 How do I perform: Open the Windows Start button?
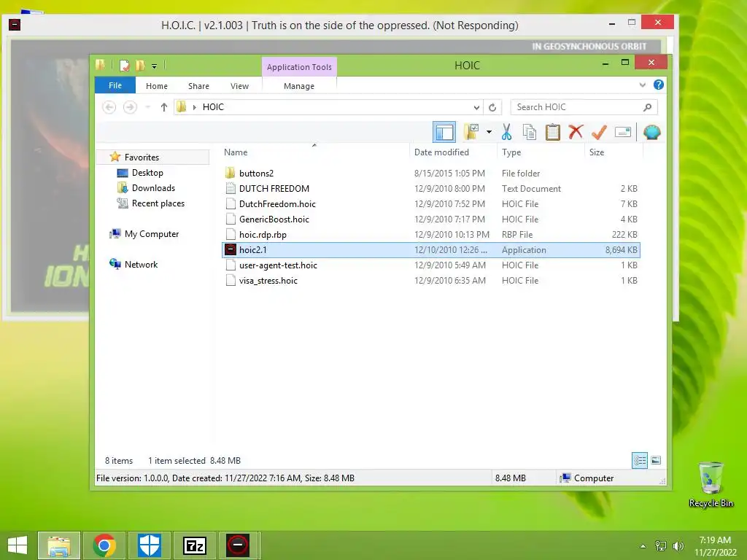[x=18, y=545]
